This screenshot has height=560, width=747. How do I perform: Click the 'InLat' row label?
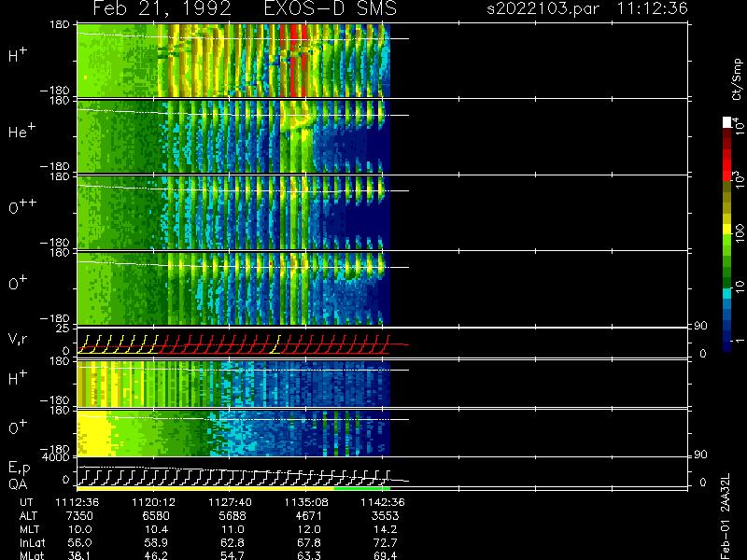click(x=32, y=542)
